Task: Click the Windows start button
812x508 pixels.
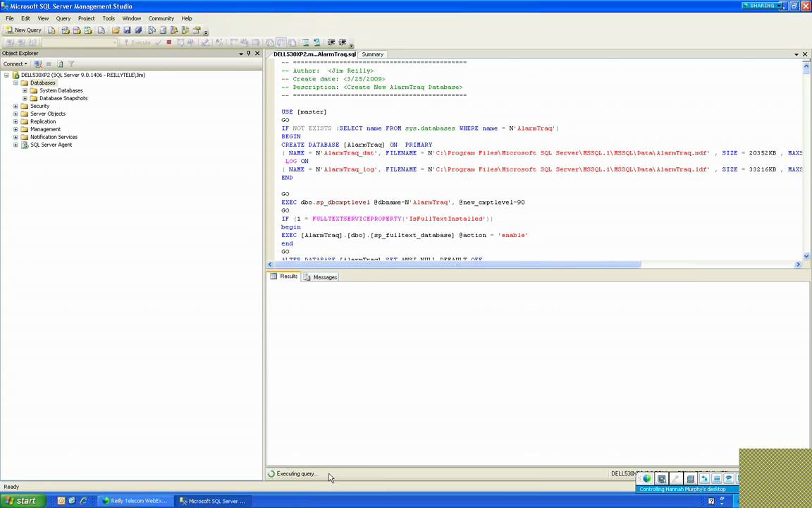Action: (x=23, y=501)
